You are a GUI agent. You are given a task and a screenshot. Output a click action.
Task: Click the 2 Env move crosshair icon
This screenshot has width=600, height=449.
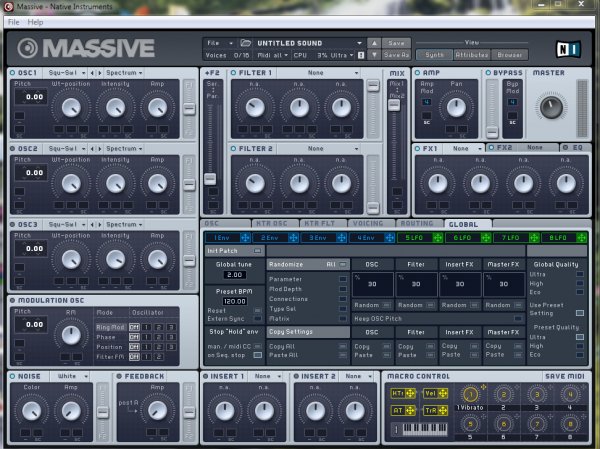coord(293,238)
